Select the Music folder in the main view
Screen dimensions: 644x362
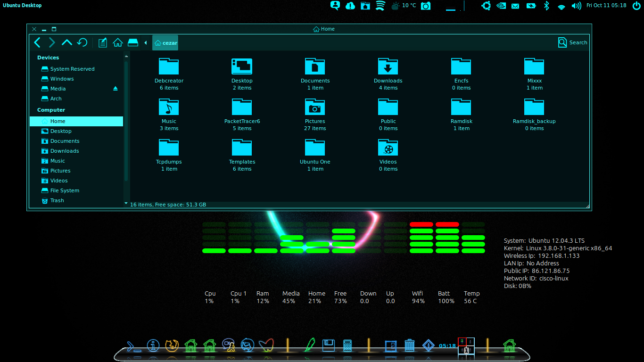(169, 115)
